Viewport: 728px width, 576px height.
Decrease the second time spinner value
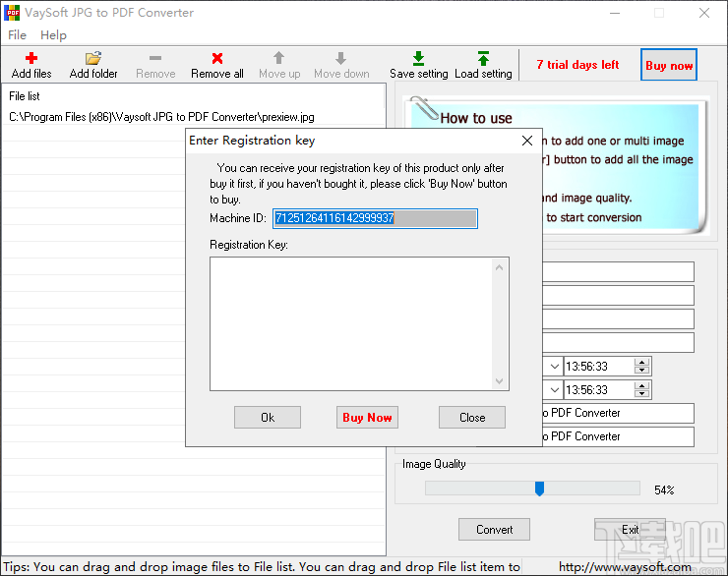(641, 394)
